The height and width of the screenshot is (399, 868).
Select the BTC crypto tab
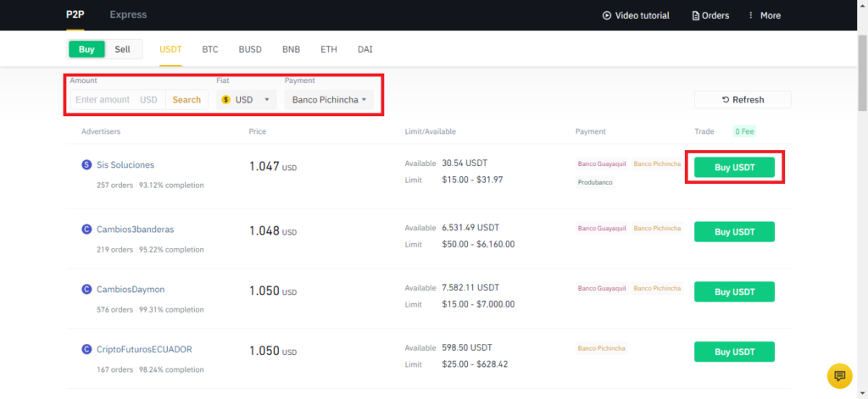pos(210,49)
